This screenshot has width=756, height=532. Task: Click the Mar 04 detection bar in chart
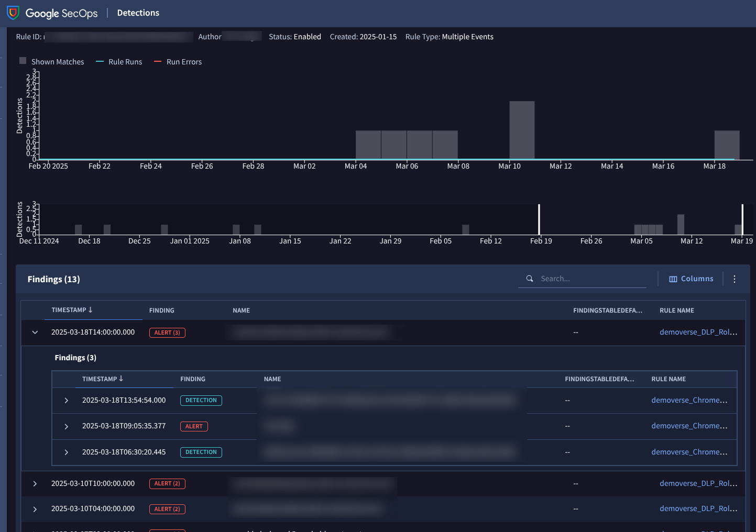pos(368,145)
